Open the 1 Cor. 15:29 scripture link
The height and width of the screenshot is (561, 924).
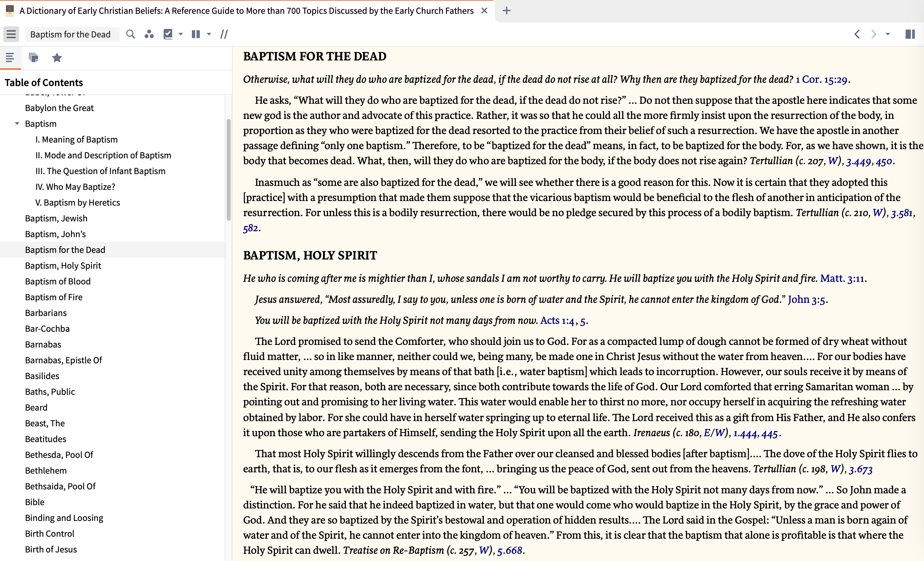click(x=821, y=79)
